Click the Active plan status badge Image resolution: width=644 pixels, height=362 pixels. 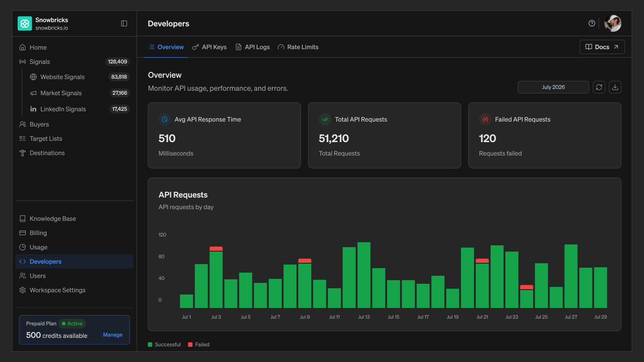pos(72,324)
